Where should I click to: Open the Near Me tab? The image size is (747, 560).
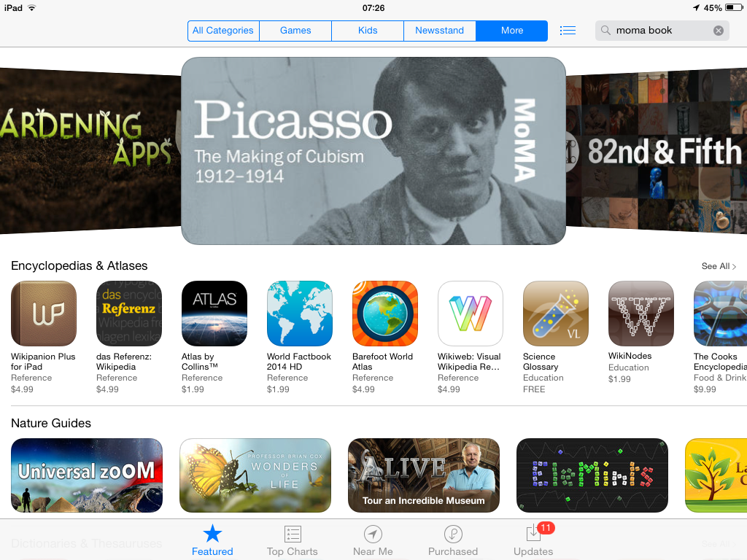click(373, 541)
